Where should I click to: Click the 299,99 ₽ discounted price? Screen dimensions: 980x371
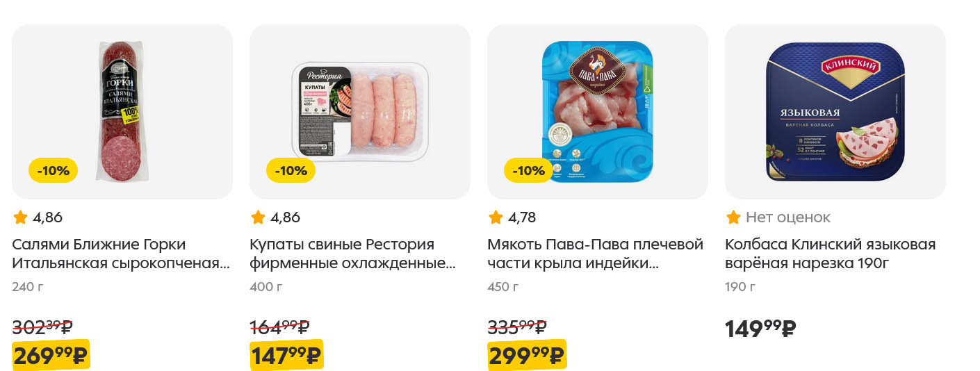[527, 355]
